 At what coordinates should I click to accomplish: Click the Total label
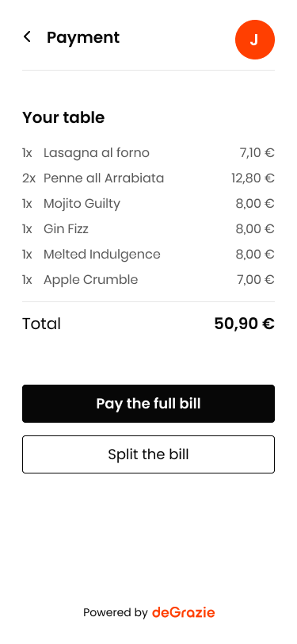(41, 324)
